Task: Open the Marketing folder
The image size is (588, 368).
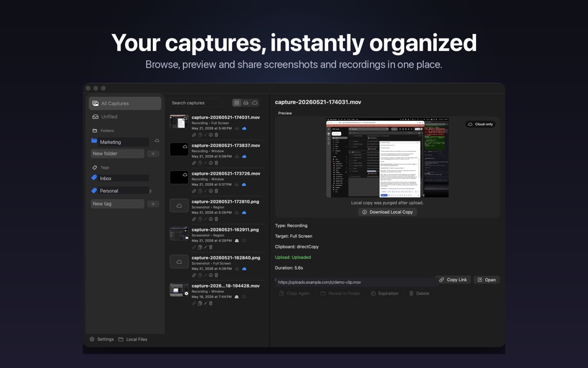Action: [120, 142]
